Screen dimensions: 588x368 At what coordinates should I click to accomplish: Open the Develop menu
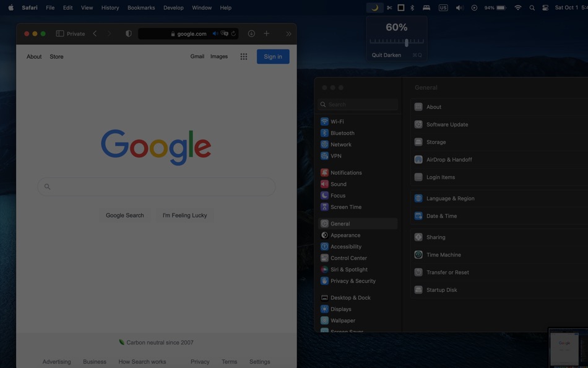coord(173,7)
